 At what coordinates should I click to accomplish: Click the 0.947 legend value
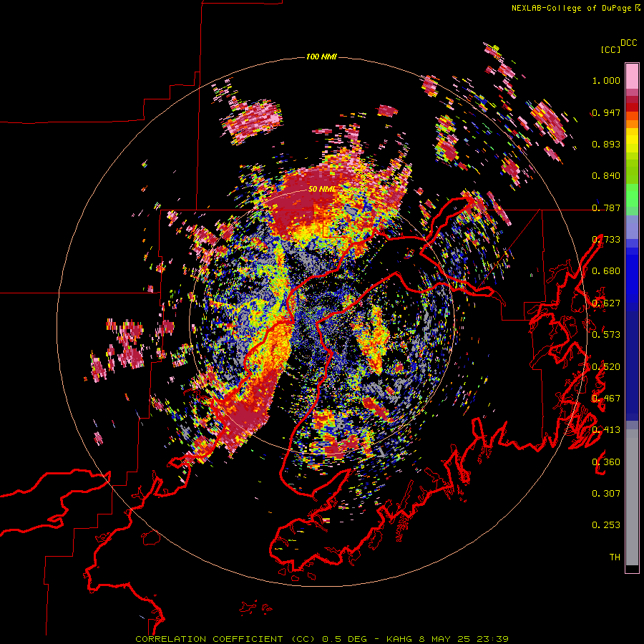click(x=606, y=112)
